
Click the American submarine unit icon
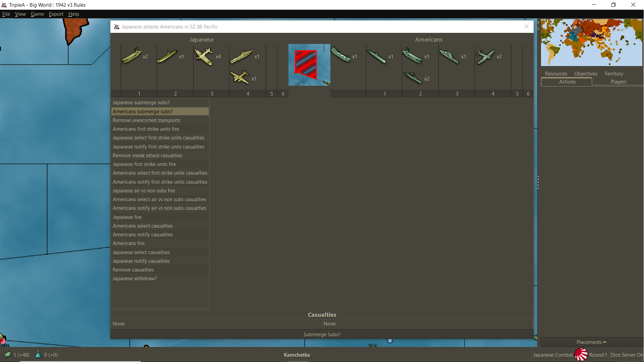click(377, 56)
